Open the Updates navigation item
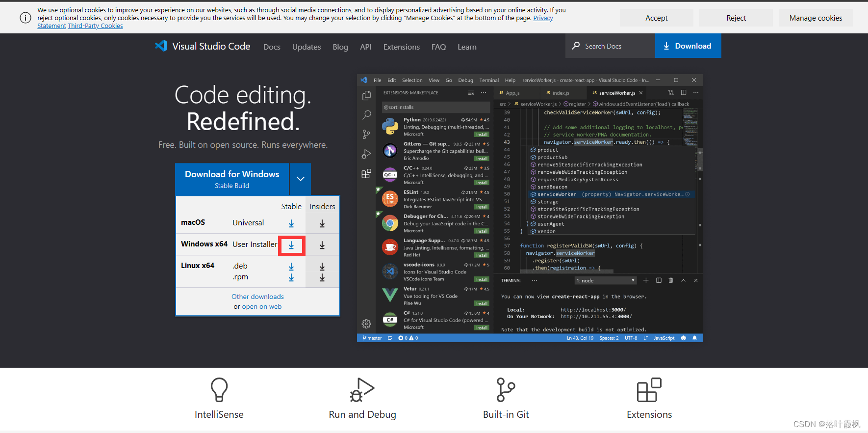The image size is (868, 433). pos(306,47)
